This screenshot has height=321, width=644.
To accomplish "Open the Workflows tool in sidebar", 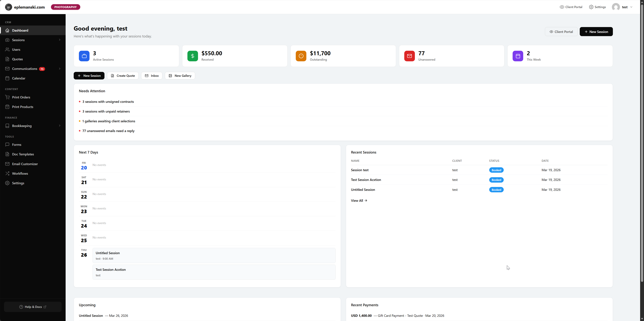I will (20, 174).
